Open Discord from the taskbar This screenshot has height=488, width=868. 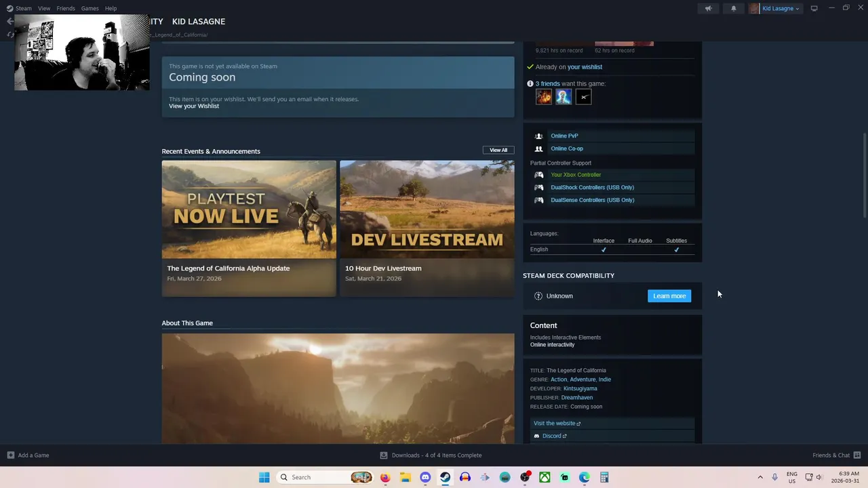[425, 477]
